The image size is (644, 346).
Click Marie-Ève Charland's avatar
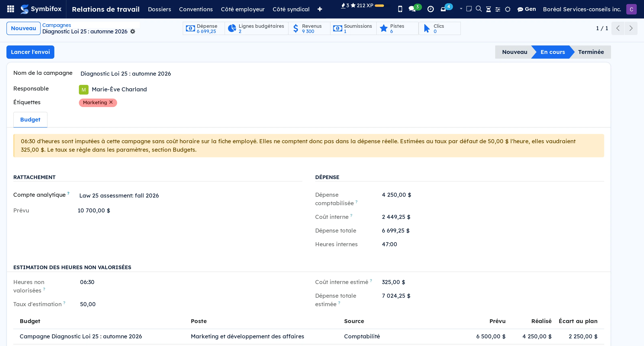tap(84, 90)
